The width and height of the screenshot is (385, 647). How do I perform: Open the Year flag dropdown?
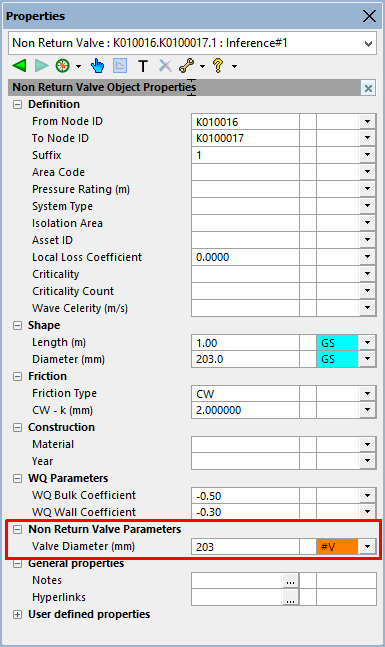click(367, 461)
